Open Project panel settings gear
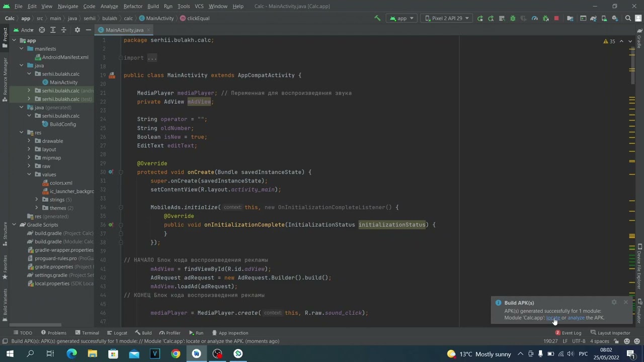The image size is (644, 362). click(x=77, y=30)
